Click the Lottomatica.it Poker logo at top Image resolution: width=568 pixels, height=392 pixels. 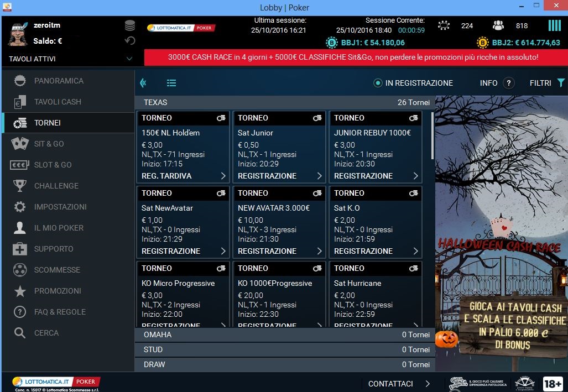(181, 28)
